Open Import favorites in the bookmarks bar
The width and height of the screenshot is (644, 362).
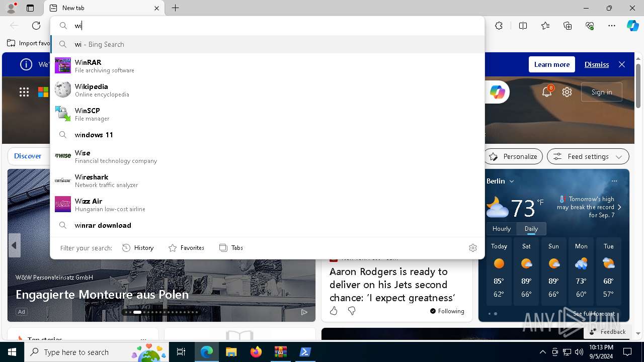tap(29, 43)
